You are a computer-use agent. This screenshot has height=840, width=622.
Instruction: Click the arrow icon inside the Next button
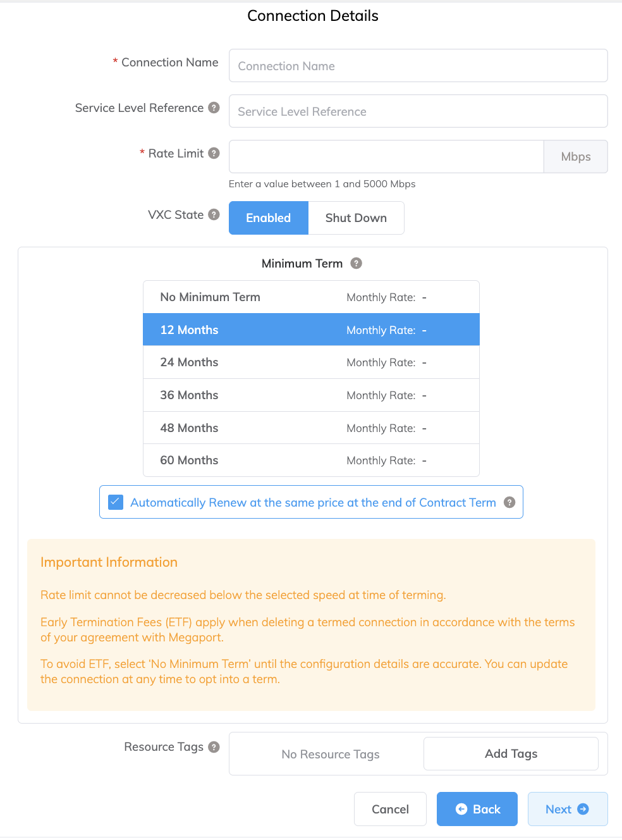click(583, 808)
